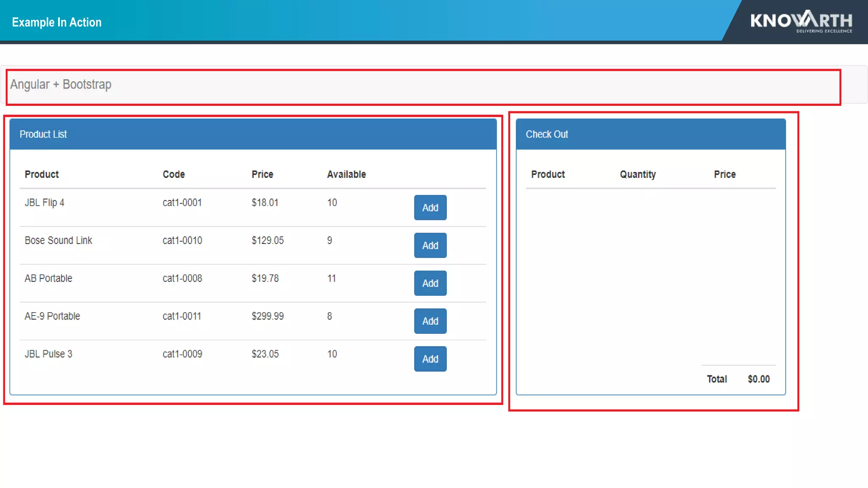Click the code cat1-0009
Viewport: 868px width, 488px height.
pyautogui.click(x=182, y=354)
